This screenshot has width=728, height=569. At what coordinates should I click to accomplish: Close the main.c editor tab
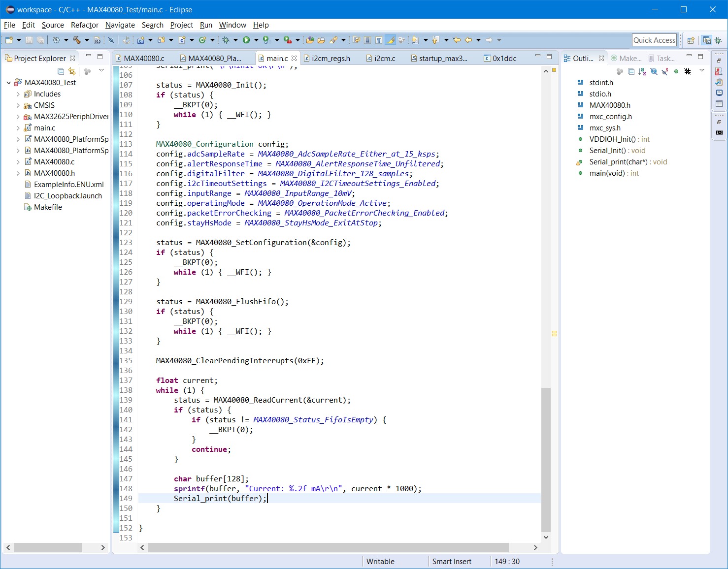tap(294, 58)
